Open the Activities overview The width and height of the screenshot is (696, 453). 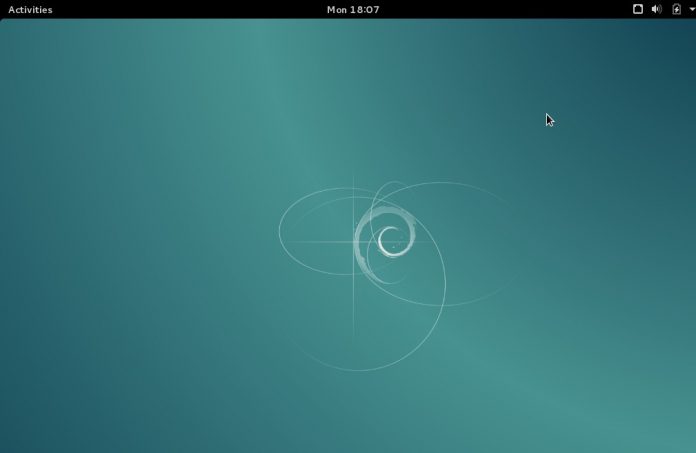(30, 9)
